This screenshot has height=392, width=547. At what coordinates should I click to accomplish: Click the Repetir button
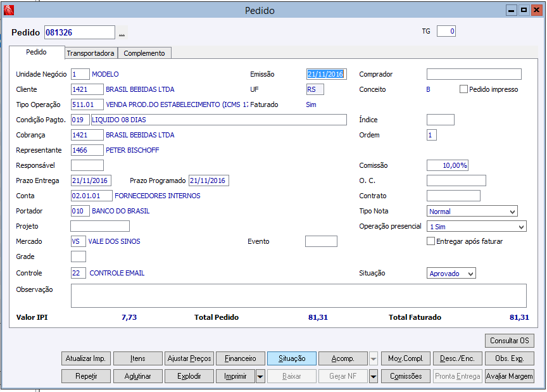click(86, 376)
